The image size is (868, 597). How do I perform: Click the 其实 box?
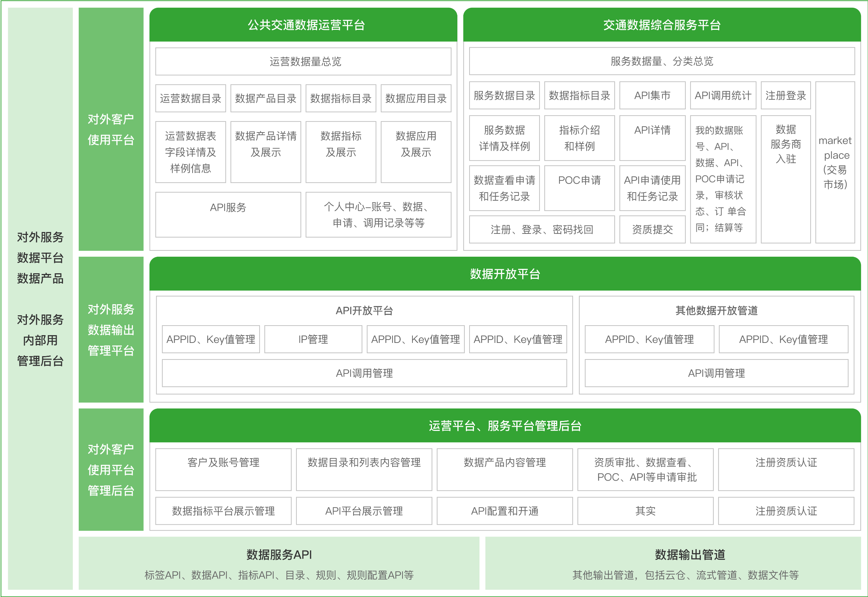645,510
